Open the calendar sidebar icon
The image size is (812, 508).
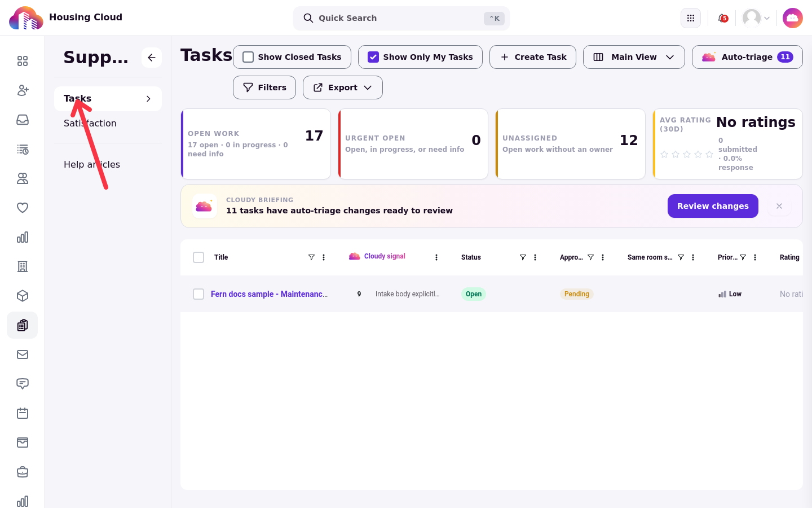pos(23,413)
